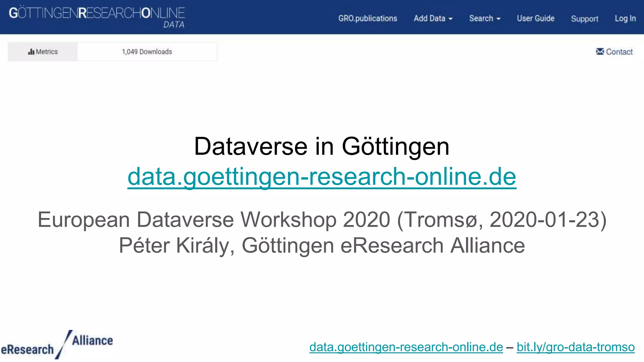Click the Search menu label
The height and width of the screenshot is (362, 644).
click(x=481, y=19)
